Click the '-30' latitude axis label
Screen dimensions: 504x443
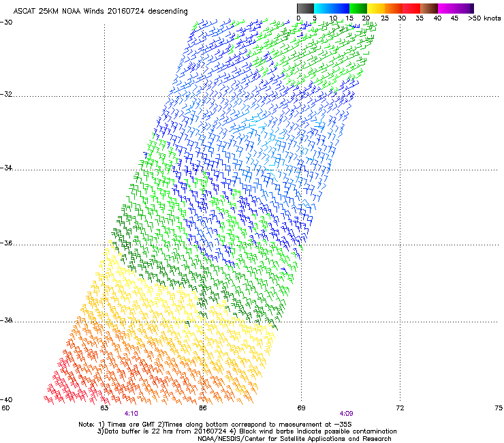[6, 22]
